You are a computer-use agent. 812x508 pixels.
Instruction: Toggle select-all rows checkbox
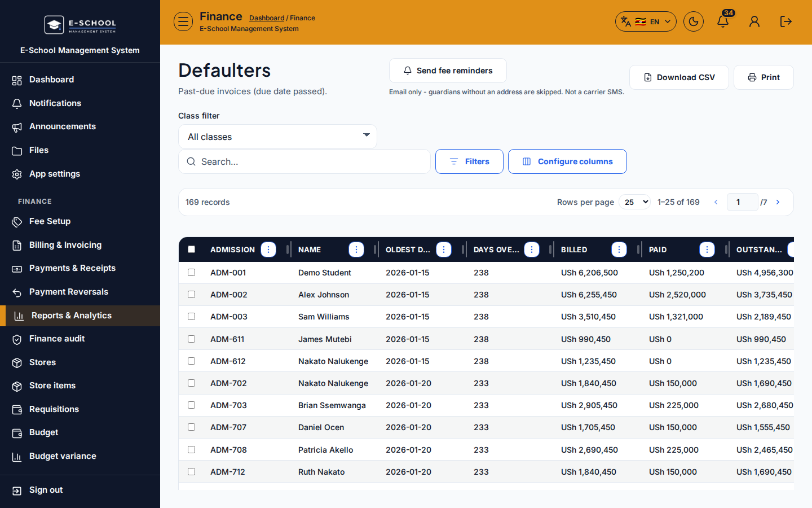192,249
